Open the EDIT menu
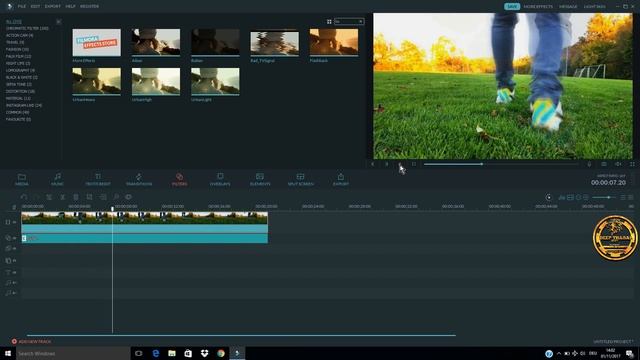 pyautogui.click(x=35, y=7)
